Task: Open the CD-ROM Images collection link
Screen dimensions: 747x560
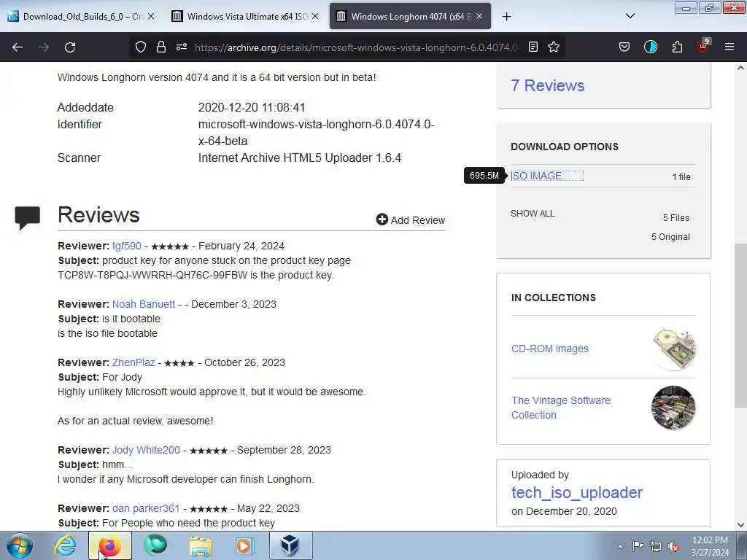Action: coord(550,349)
